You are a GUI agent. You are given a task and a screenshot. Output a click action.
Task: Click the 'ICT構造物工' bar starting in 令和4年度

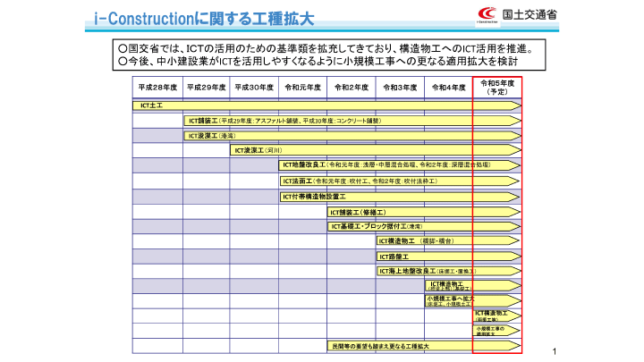[473, 286]
